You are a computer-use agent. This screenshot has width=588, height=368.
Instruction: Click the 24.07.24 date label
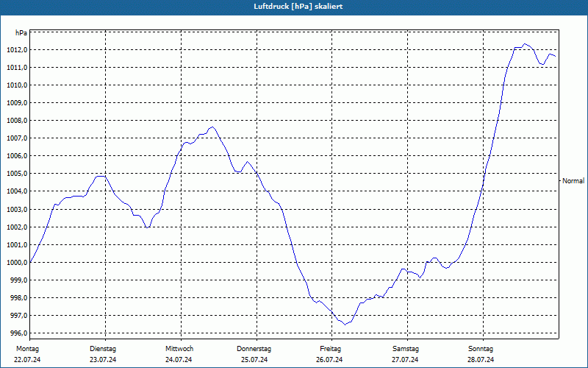[179, 360]
